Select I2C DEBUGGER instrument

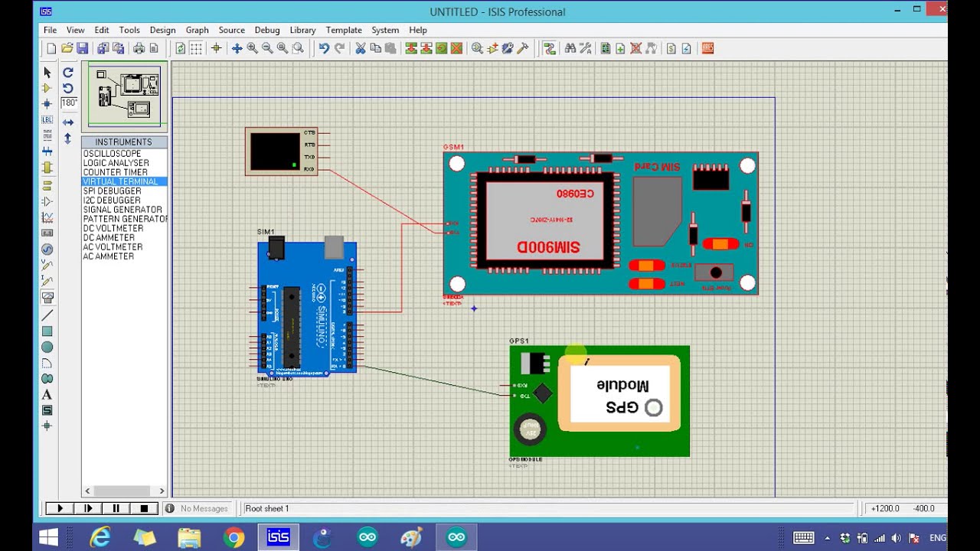112,201
